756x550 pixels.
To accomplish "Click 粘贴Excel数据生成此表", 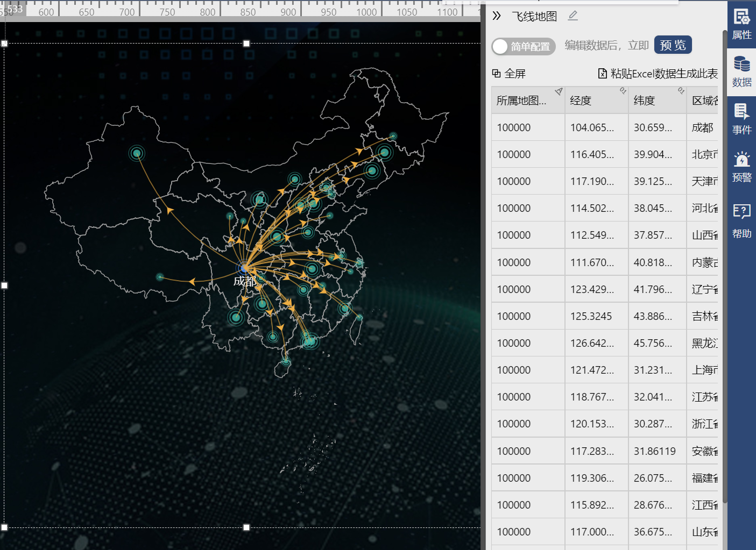I will [658, 74].
